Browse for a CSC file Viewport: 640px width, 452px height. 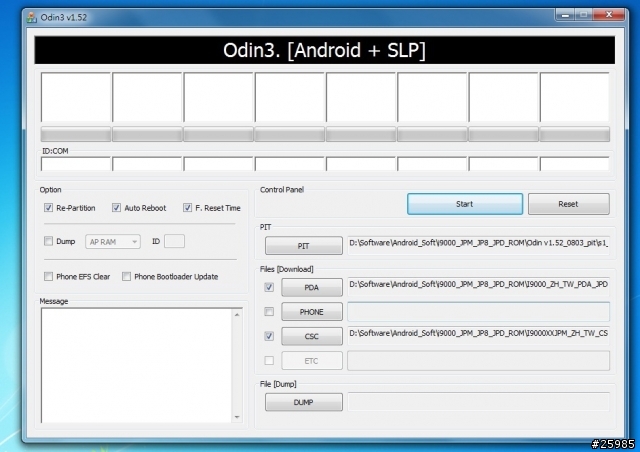tap(312, 336)
